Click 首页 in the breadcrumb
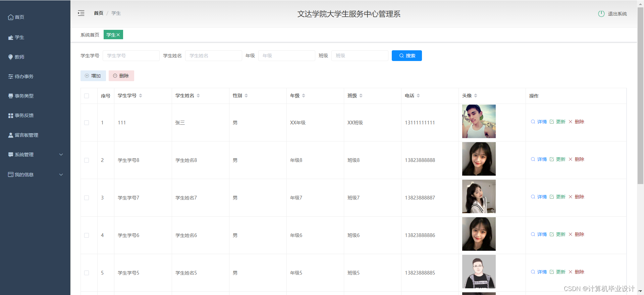The width and height of the screenshot is (644, 295). 99,13
